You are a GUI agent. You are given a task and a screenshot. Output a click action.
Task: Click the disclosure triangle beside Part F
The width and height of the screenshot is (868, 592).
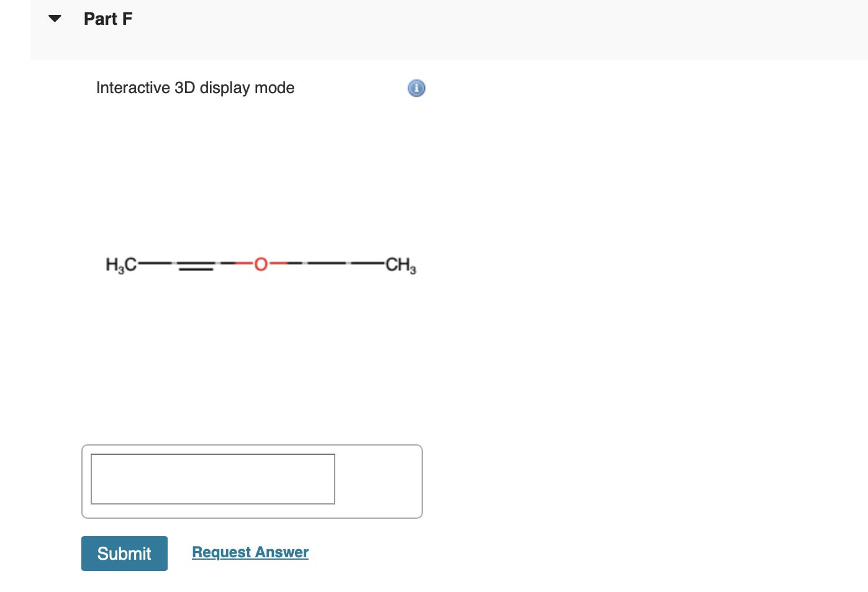click(x=55, y=18)
